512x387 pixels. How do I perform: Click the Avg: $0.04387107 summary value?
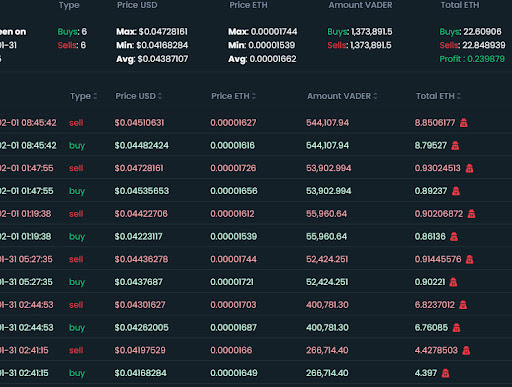(152, 59)
